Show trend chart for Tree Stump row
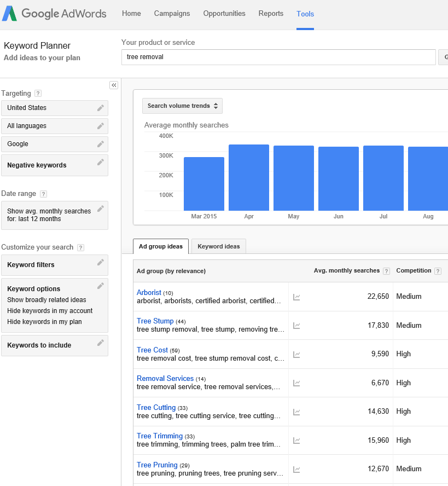Image resolution: width=448 pixels, height=486 pixels. pos(296,326)
